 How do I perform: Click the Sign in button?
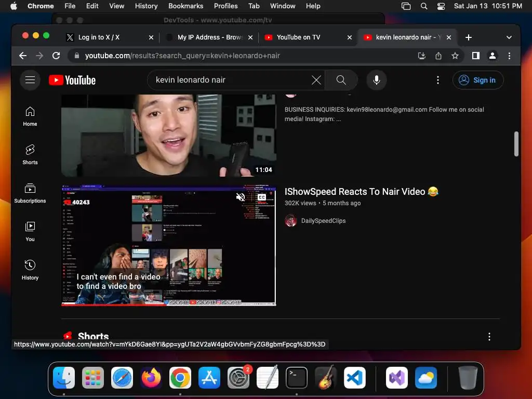tap(478, 80)
